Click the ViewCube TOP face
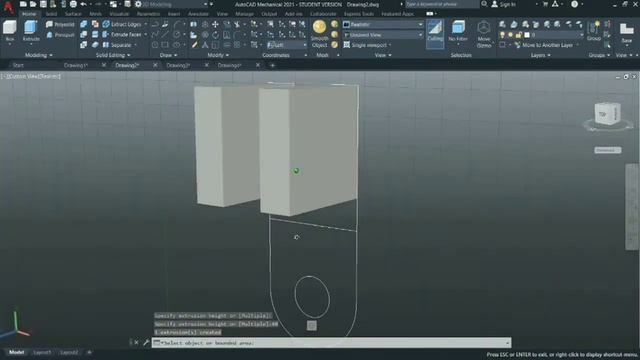The image size is (640, 360). 602,114
